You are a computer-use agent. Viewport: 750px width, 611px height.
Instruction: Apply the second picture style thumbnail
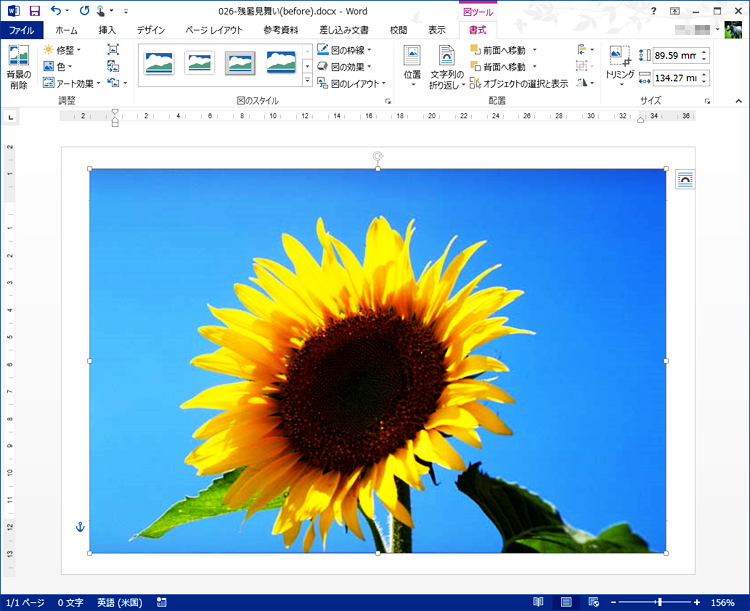pos(199,63)
